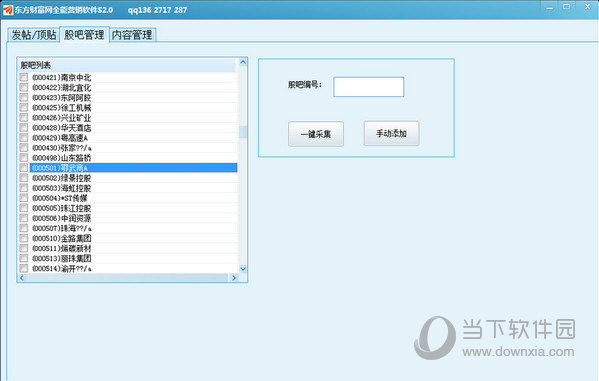Image resolution: width=599 pixels, height=381 pixels.
Task: Check the (000498) checkbox
Action: pos(24,157)
